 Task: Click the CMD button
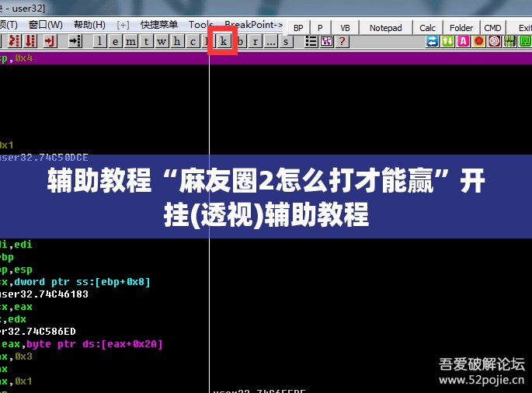pyautogui.click(x=492, y=28)
